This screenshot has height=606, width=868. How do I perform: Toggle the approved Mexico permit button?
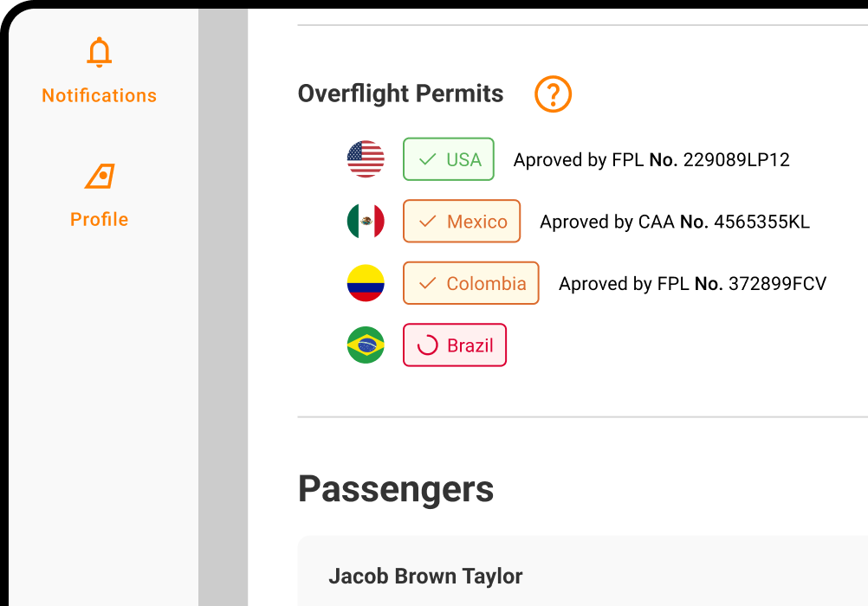[x=462, y=221]
